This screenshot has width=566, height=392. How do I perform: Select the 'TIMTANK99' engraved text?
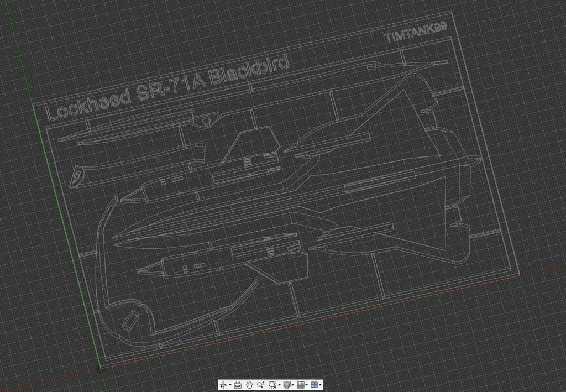click(x=416, y=32)
